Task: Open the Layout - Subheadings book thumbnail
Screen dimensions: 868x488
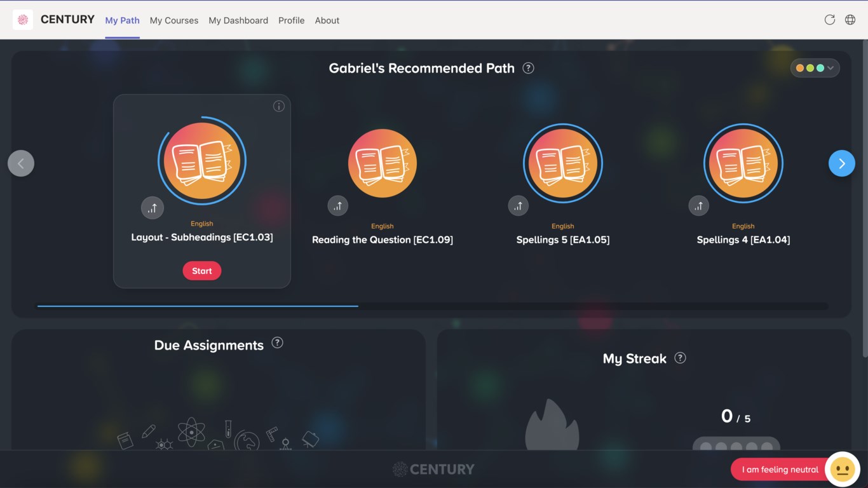Action: (x=202, y=161)
